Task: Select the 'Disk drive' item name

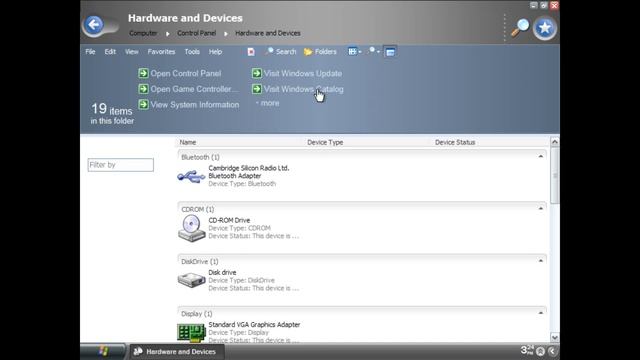Action: [222, 273]
